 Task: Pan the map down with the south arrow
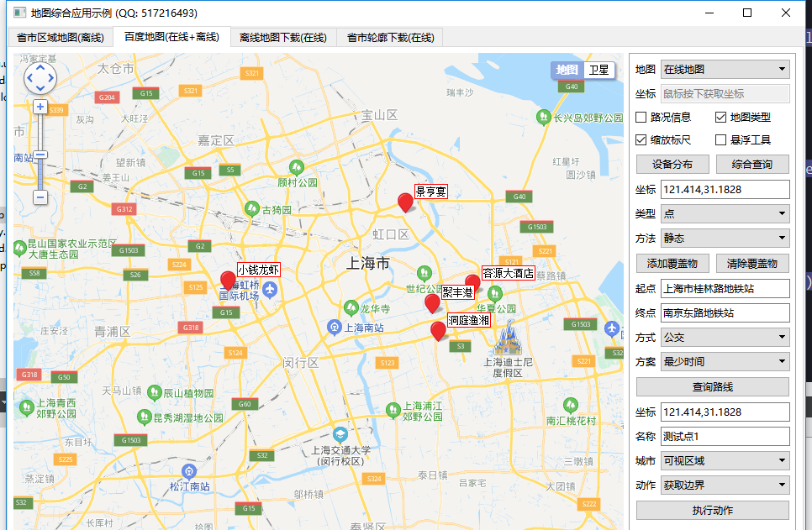pos(40,88)
